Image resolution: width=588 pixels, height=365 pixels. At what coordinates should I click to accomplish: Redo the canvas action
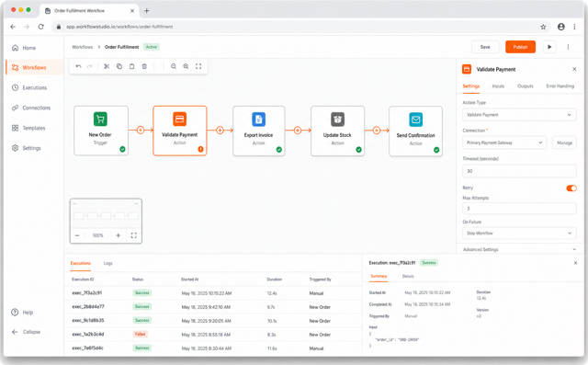pyautogui.click(x=90, y=66)
